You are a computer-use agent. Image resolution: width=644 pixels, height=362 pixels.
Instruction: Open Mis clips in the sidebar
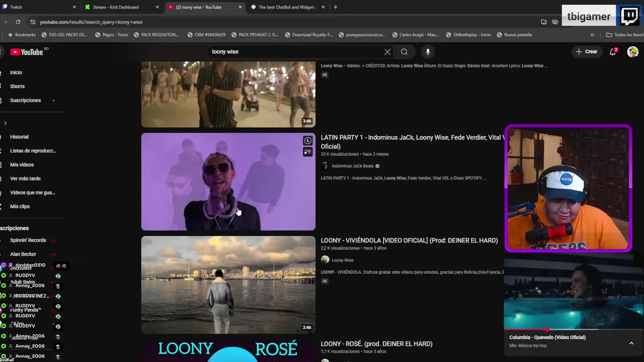[x=20, y=207]
